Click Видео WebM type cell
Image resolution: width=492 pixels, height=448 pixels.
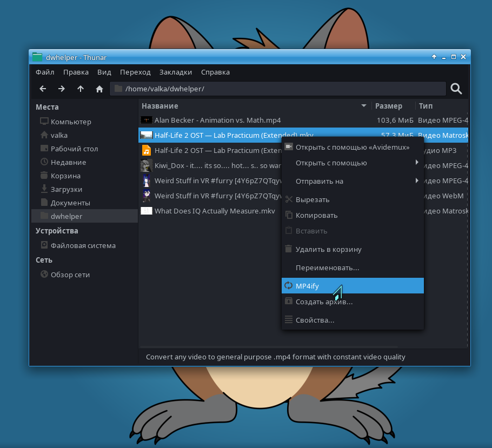click(443, 196)
